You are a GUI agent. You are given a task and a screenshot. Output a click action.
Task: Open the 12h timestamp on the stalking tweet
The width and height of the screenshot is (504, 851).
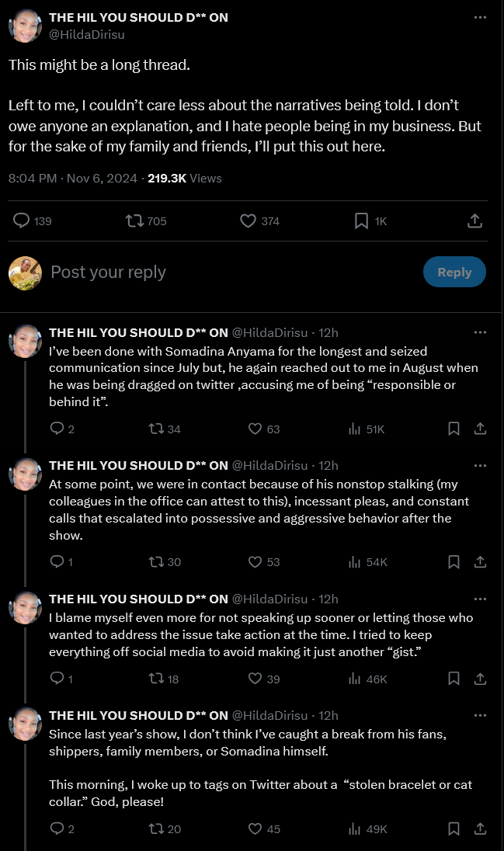click(328, 465)
